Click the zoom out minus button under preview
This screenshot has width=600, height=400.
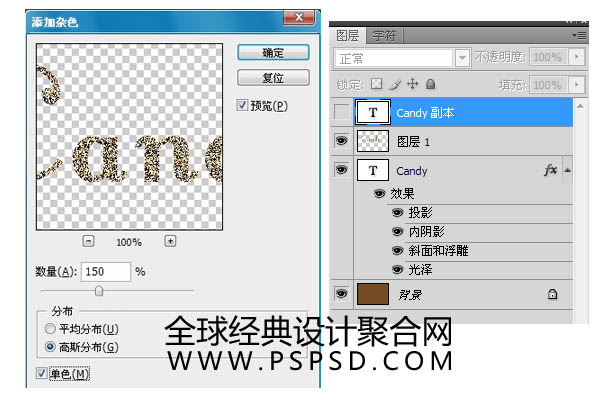pyautogui.click(x=88, y=241)
